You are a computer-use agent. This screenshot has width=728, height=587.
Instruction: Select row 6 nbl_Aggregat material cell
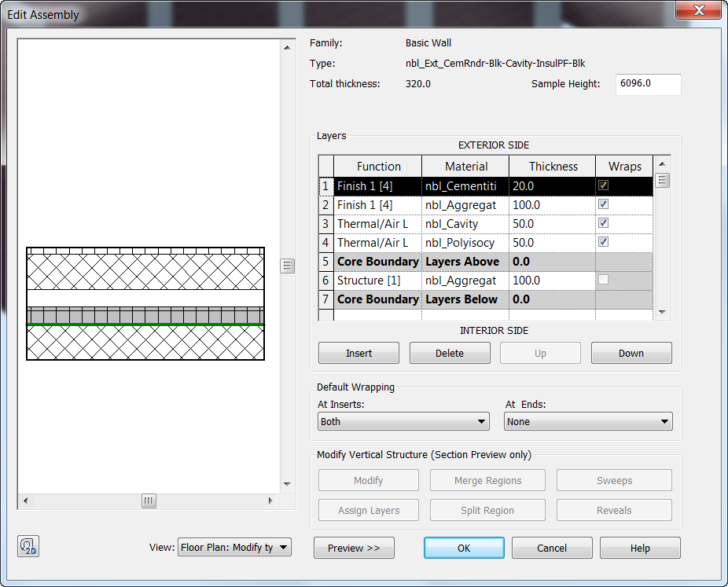(x=465, y=281)
